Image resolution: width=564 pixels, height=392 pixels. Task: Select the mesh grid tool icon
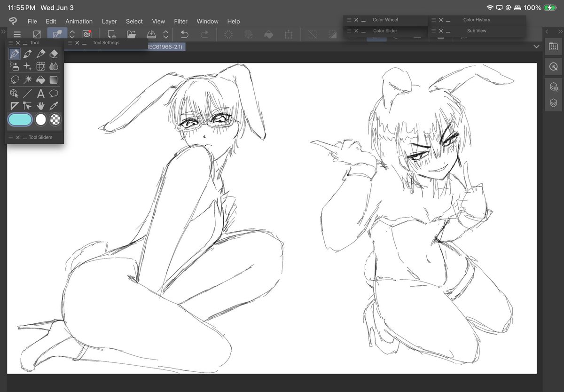pos(41,66)
